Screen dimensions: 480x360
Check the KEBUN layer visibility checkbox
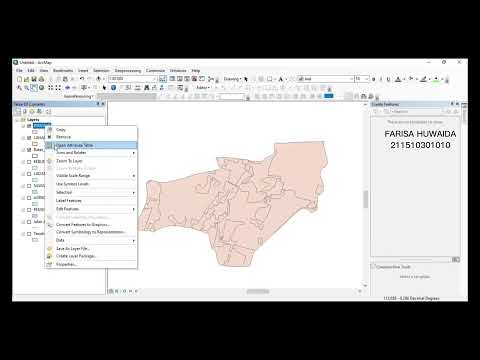(x=29, y=162)
